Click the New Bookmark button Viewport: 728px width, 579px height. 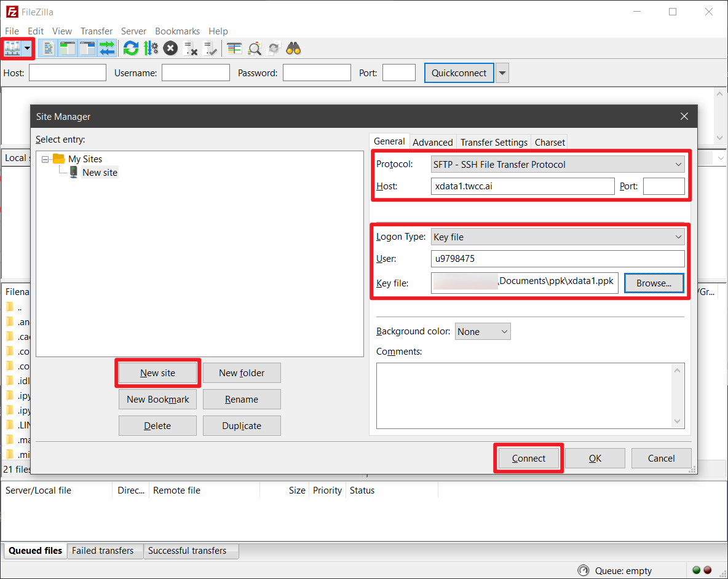tap(158, 400)
